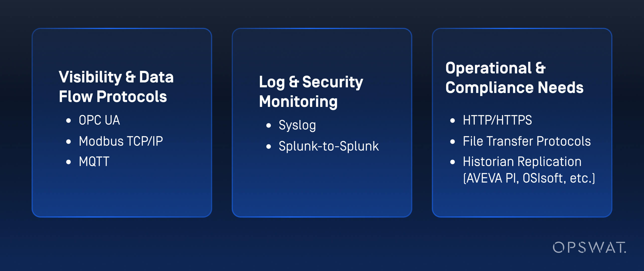Select the Operational & Compliance Needs heading
The width and height of the screenshot is (644, 271).
(x=514, y=78)
